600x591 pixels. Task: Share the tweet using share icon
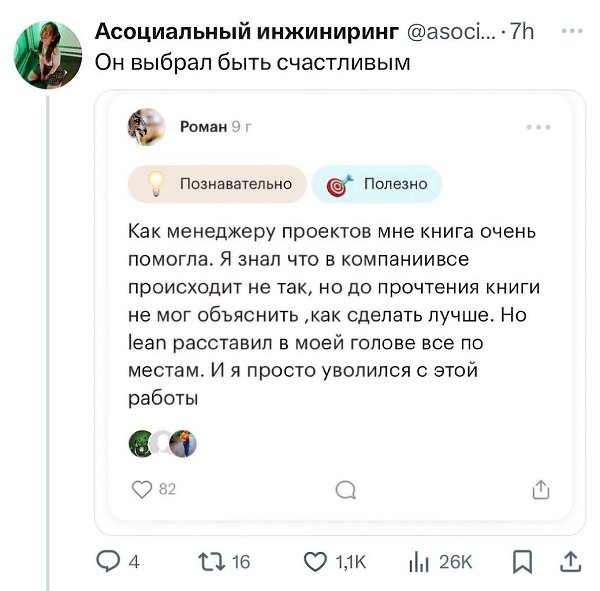pyautogui.click(x=569, y=562)
